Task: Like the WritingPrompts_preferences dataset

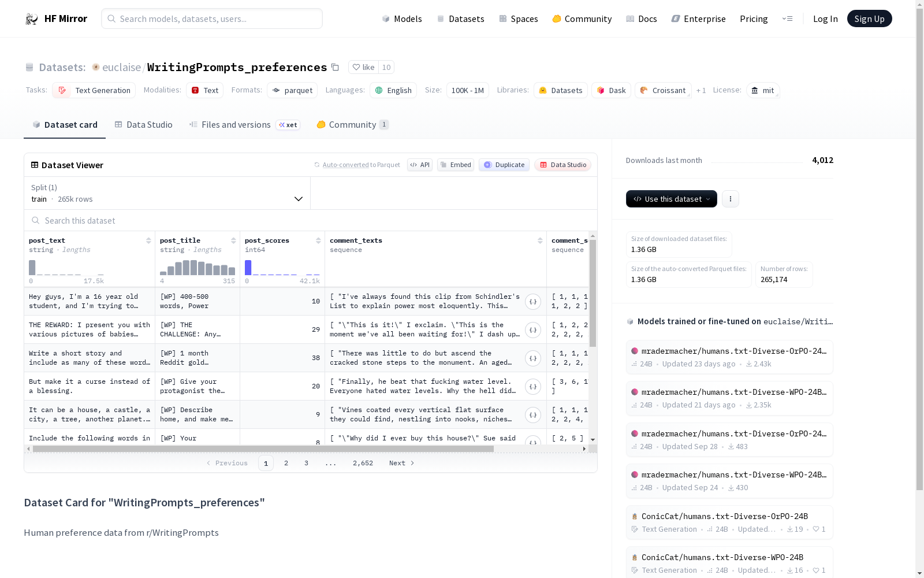Action: click(364, 67)
